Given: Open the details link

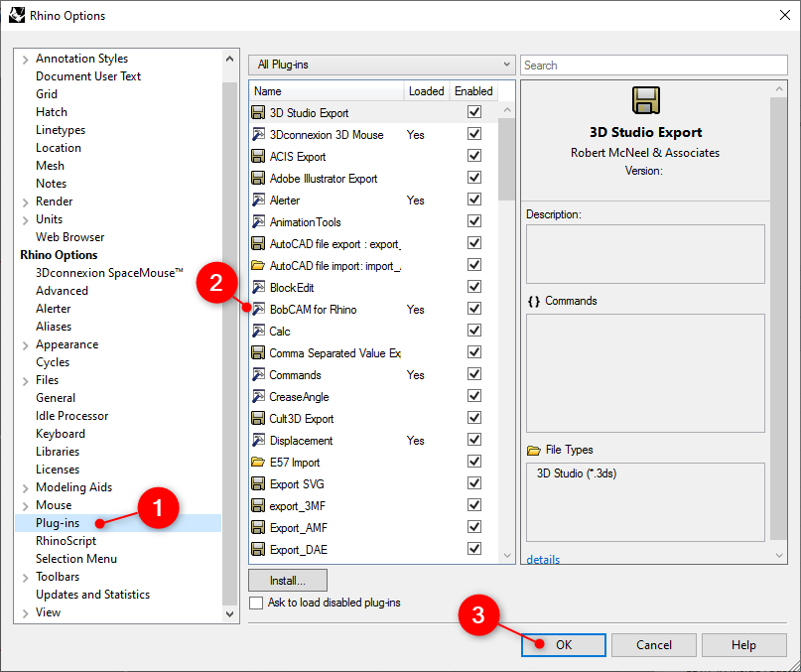Looking at the screenshot, I should (x=543, y=559).
